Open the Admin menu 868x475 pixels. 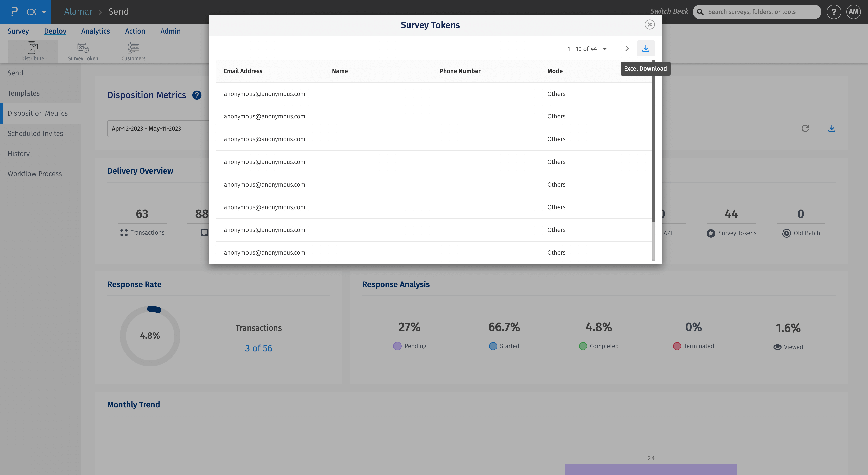click(x=170, y=31)
